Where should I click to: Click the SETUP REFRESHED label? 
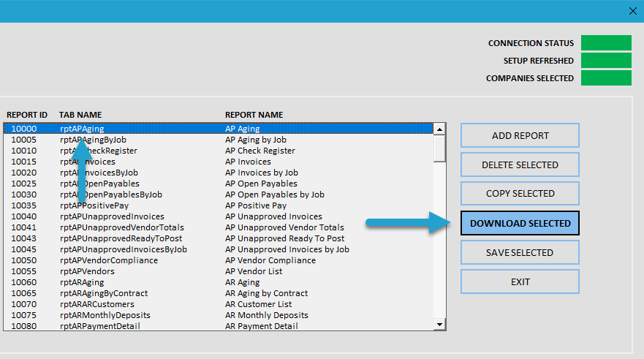[539, 61]
